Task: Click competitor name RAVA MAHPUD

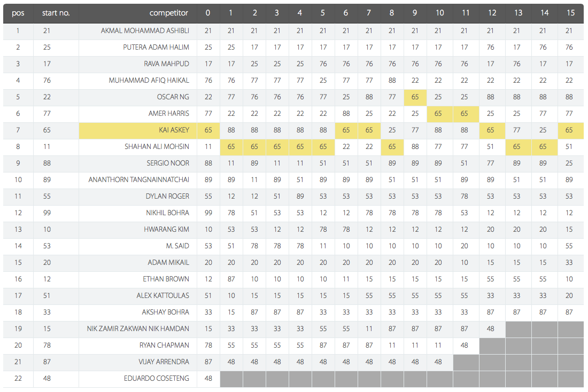Action: (166, 64)
